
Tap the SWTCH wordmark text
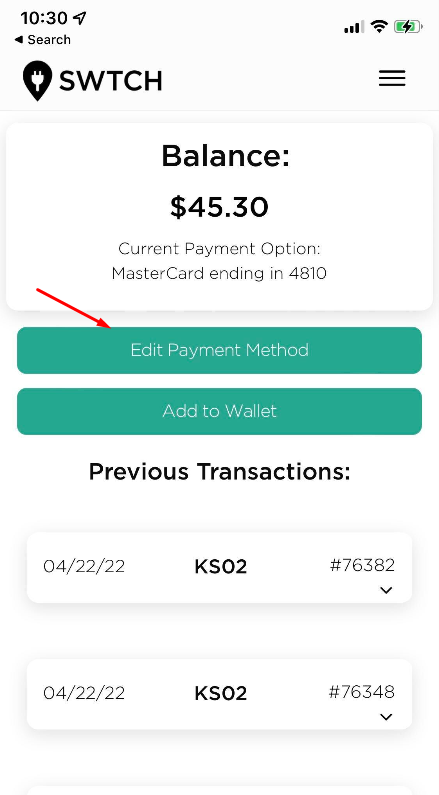111,81
